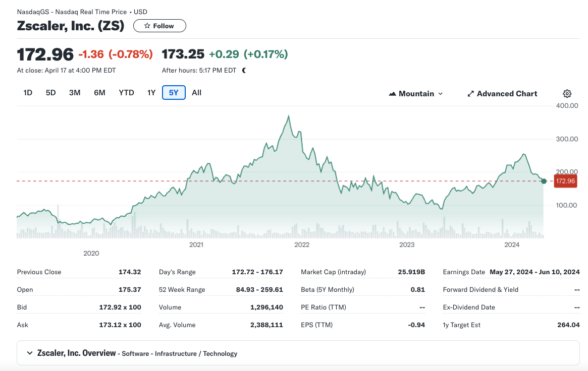Click the Forward Dividend & Yield label
This screenshot has width=588, height=371.
(480, 289)
